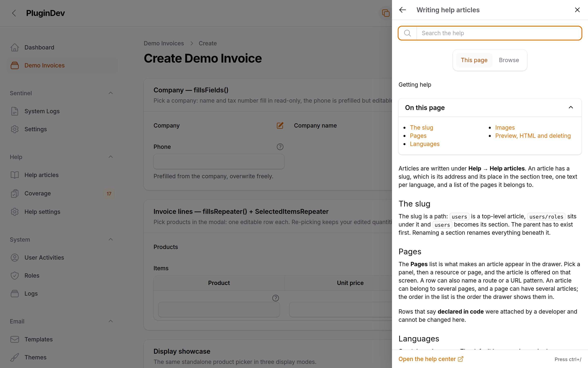588x368 pixels.
Task: Click the Templates envelope icon
Action: coord(14,339)
